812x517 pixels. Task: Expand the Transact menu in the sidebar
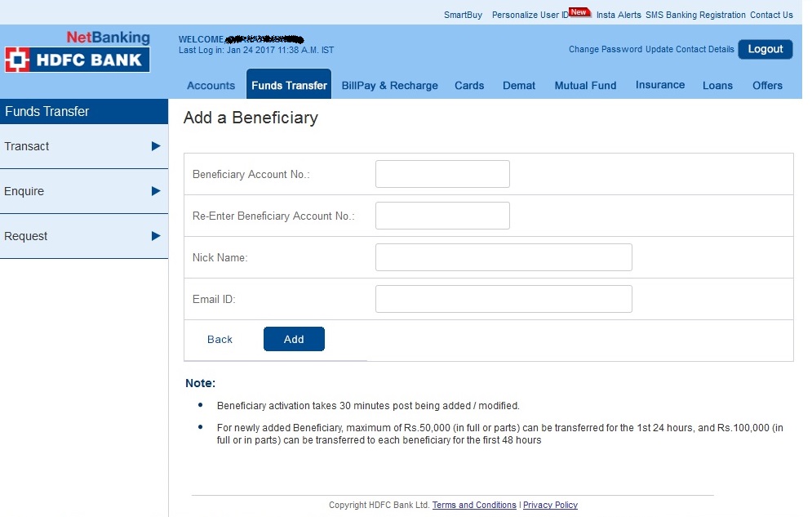[49, 146]
